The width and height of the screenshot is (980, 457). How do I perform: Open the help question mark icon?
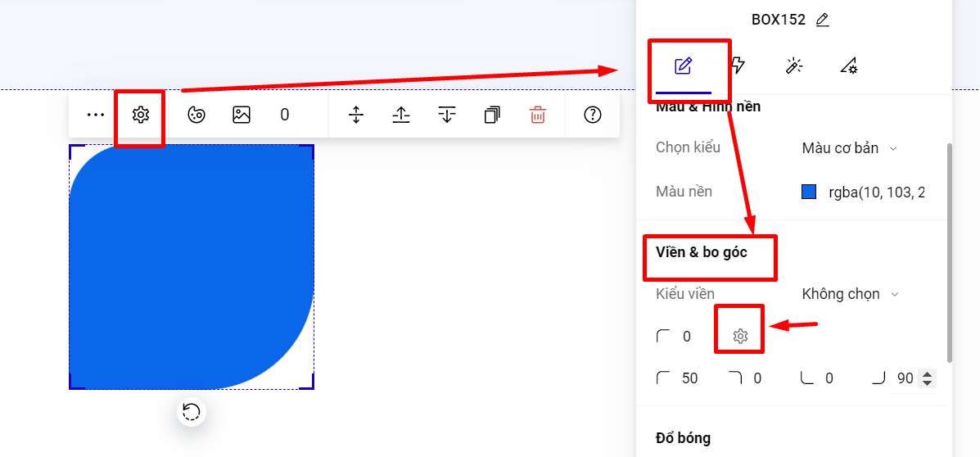pyautogui.click(x=593, y=115)
